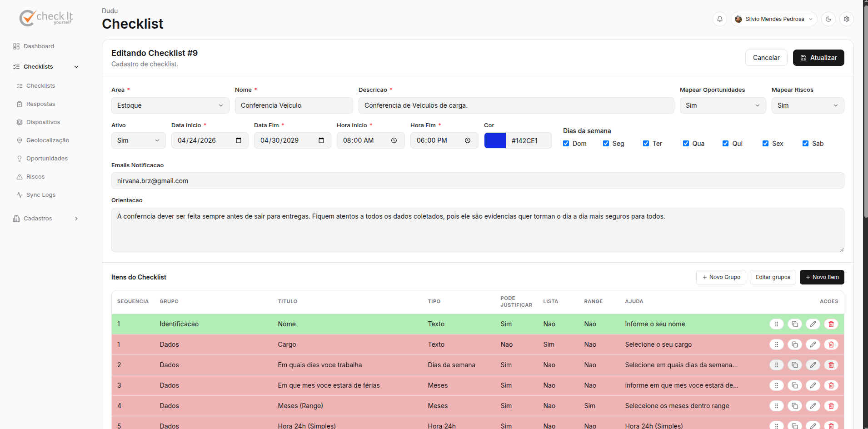Click the Hora Fim clock icon
The width and height of the screenshot is (868, 429).
[x=468, y=140]
